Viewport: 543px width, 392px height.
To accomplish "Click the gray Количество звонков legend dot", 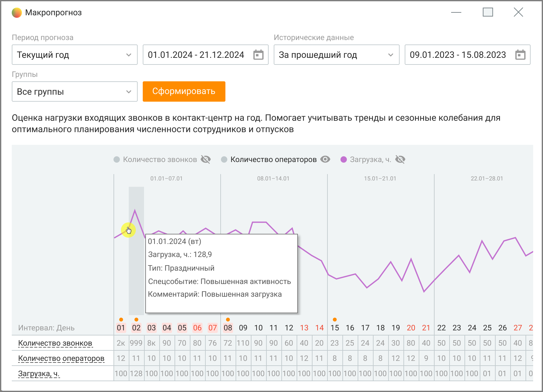I will click(117, 159).
